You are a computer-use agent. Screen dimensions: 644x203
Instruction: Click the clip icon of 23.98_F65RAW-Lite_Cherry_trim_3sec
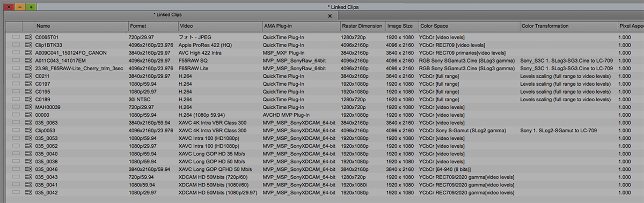point(28,69)
